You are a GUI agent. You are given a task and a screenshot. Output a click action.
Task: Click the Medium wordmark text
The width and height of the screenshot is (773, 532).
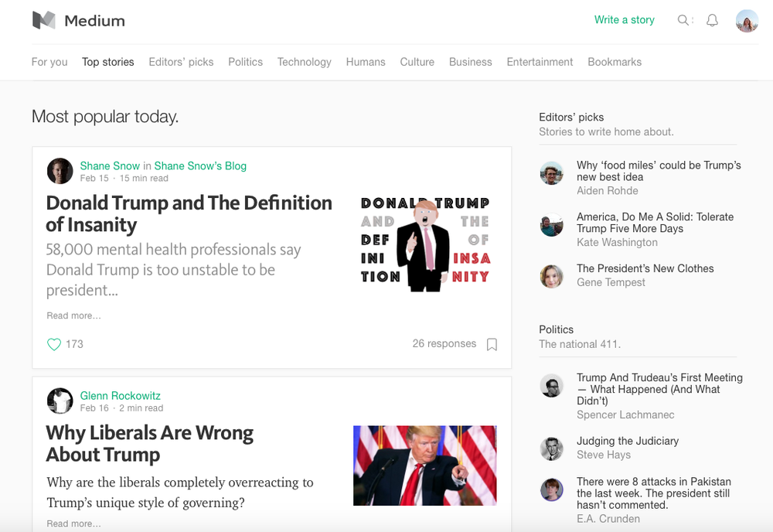(x=94, y=21)
